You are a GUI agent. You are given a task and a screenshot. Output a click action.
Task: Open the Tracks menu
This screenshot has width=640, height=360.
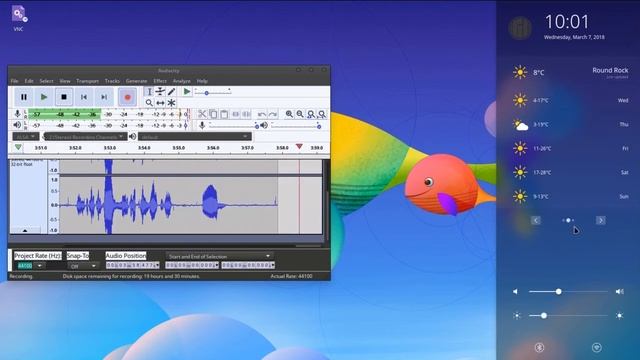[x=112, y=81]
